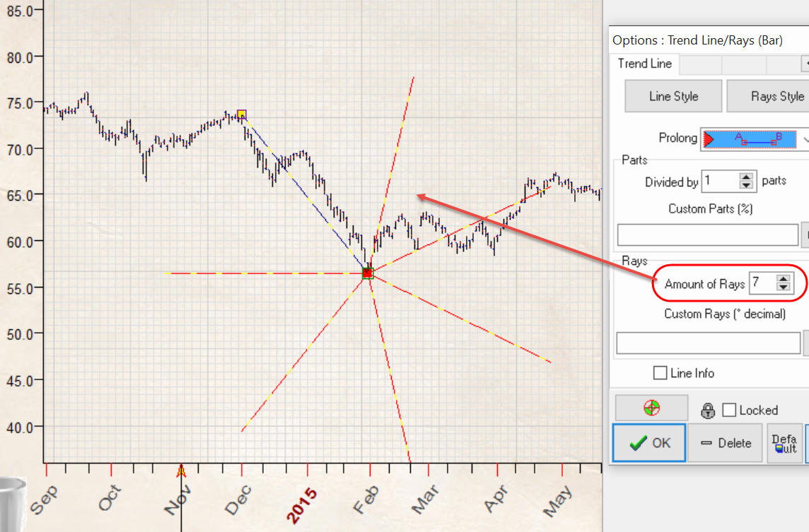This screenshot has width=809, height=532.
Task: Click the 'Mar' month label
Action: pos(426,500)
